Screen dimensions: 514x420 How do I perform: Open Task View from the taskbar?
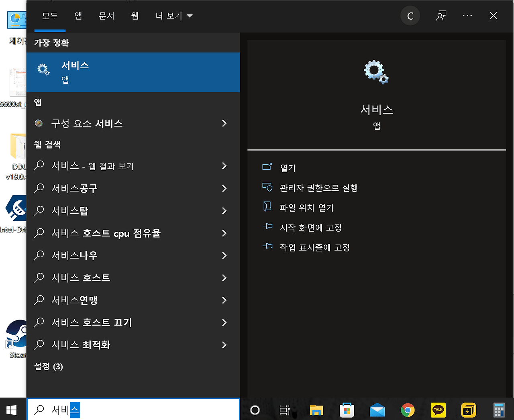285,410
